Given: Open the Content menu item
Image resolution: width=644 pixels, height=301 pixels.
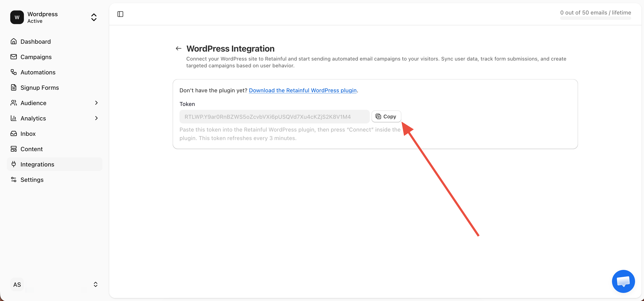Looking at the screenshot, I should point(54,149).
